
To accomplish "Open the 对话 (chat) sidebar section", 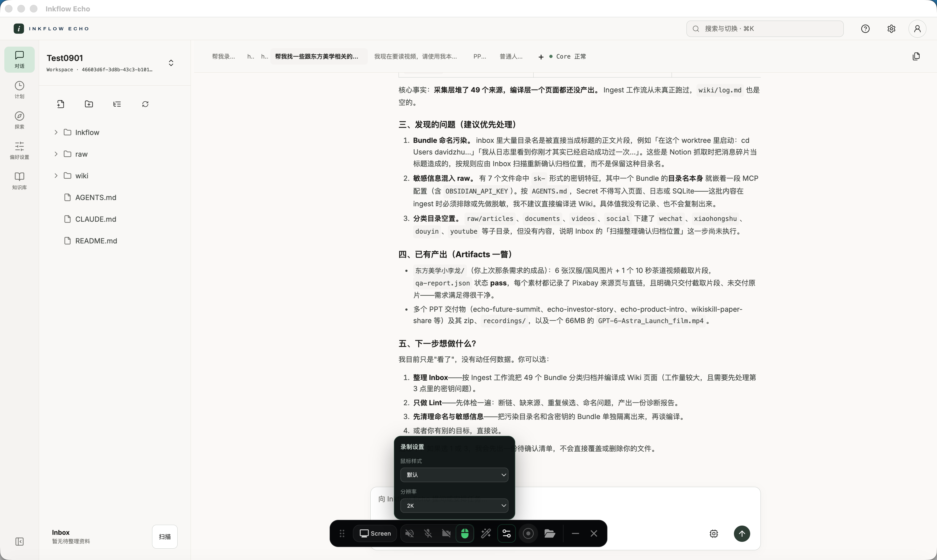I will [19, 60].
